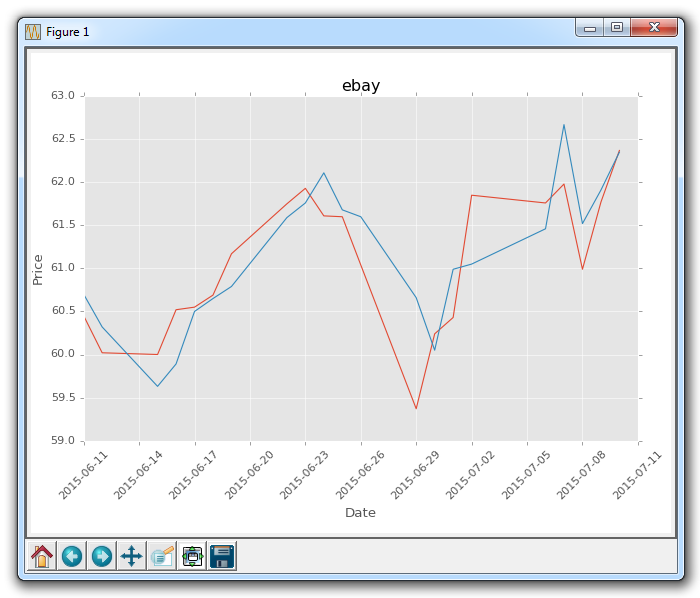Click the 'Date' x-axis label

click(360, 512)
